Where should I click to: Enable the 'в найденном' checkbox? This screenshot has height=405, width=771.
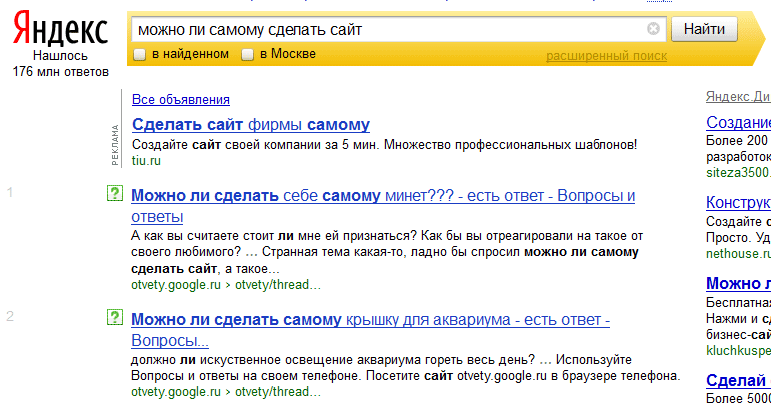140,54
